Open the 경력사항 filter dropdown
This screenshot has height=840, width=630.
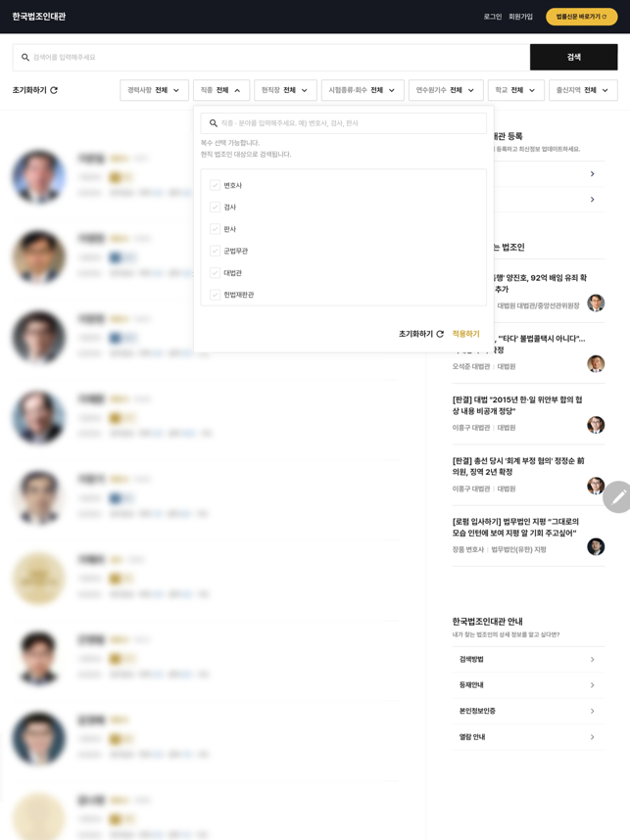[x=154, y=90]
